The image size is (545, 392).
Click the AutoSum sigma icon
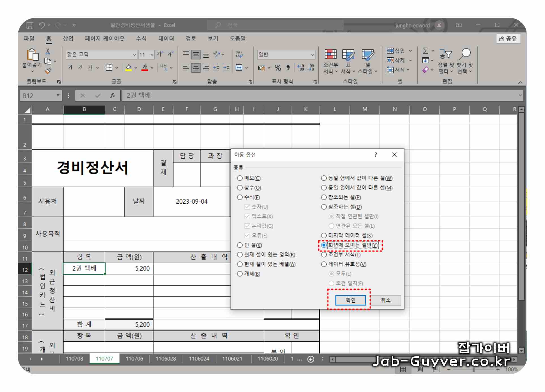pos(425,51)
